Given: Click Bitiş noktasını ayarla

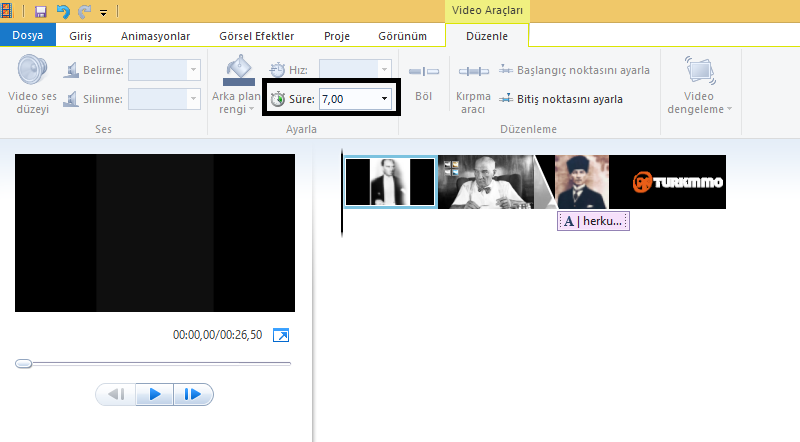Looking at the screenshot, I should (561, 99).
